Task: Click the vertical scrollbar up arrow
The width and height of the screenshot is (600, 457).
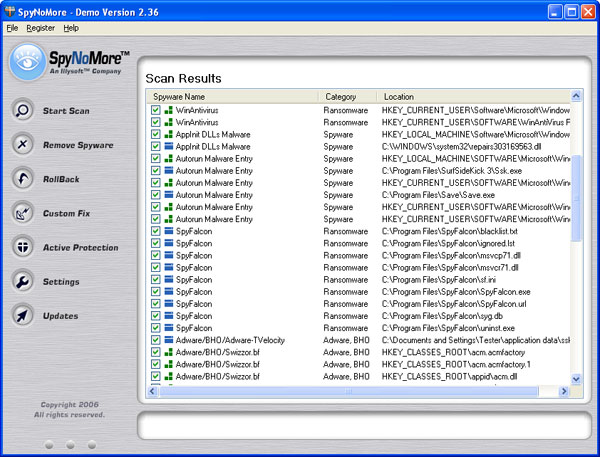Action: [576, 96]
